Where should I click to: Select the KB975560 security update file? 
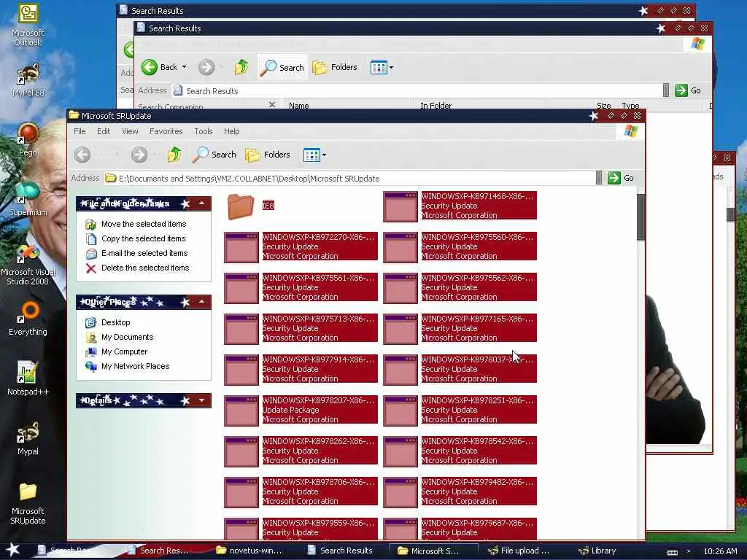[460, 247]
